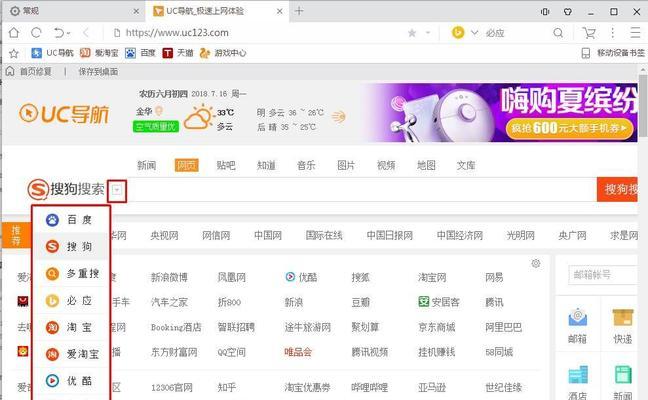Screen dimensions: 648x400
Task: Click the 空气质量优 badge
Action: coord(156,127)
